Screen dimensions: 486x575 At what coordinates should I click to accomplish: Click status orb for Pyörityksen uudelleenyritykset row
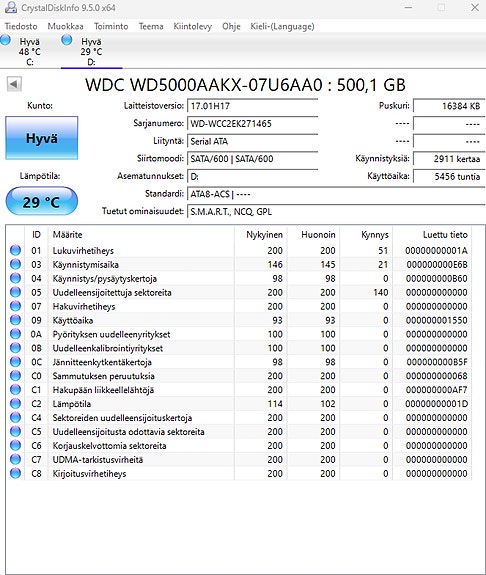[x=15, y=334]
